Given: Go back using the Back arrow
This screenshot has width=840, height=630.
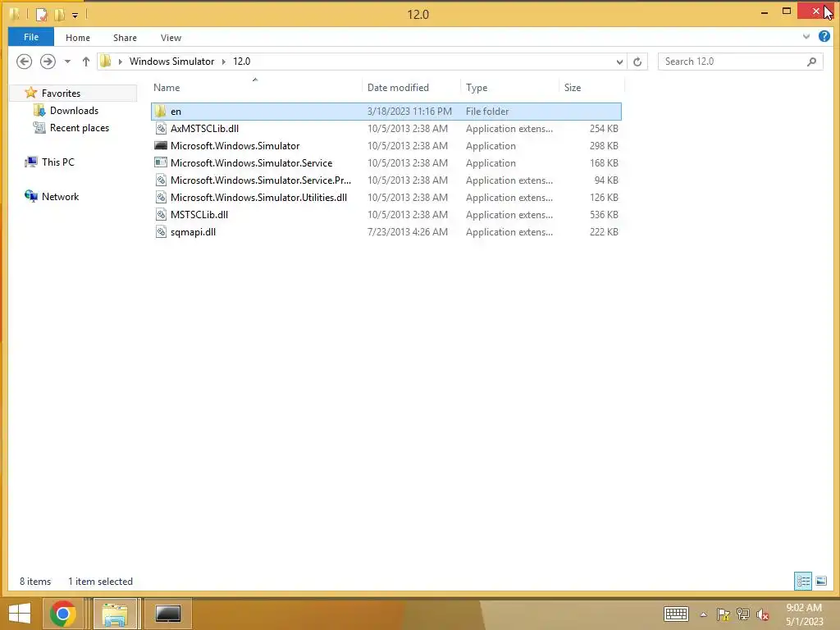Looking at the screenshot, I should 24,62.
